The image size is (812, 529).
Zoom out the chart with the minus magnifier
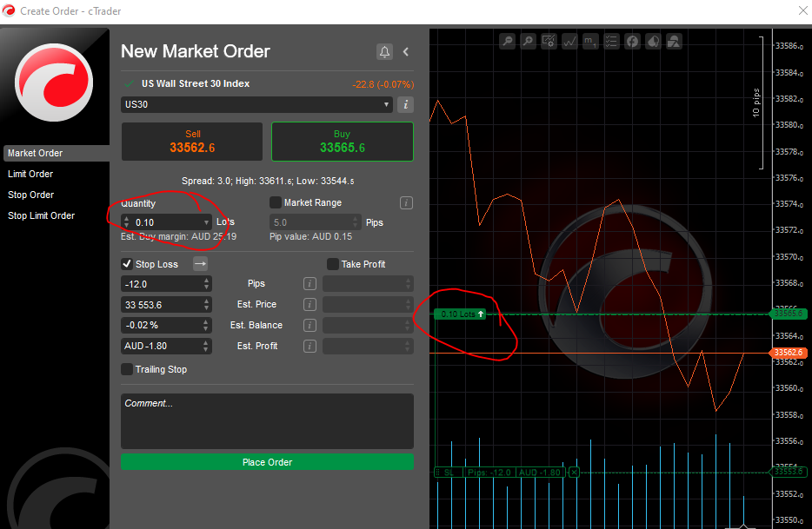pyautogui.click(x=508, y=42)
